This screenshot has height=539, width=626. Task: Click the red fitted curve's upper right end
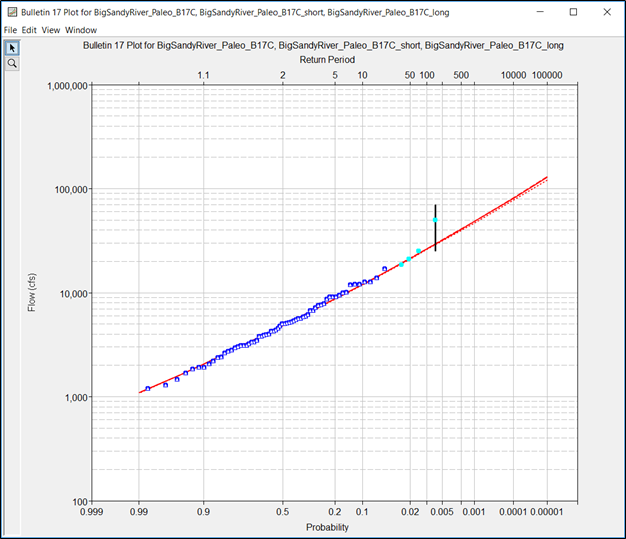(546, 178)
